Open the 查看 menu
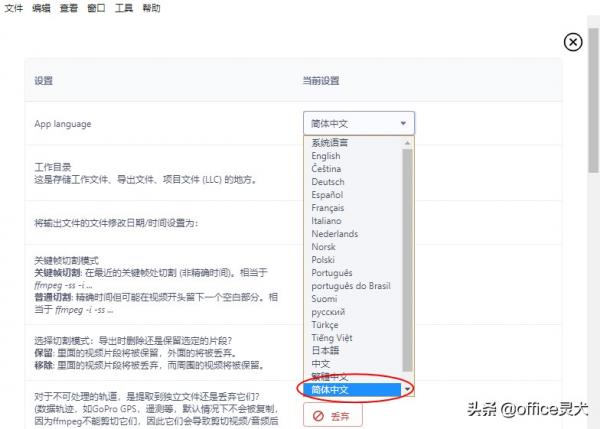The height and width of the screenshot is (429, 600). (x=68, y=8)
